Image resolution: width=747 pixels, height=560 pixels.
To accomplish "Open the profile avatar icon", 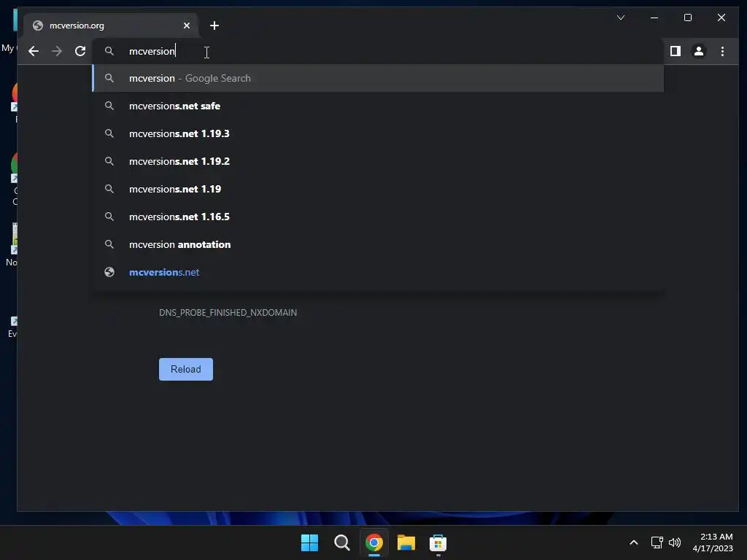I will click(x=698, y=51).
